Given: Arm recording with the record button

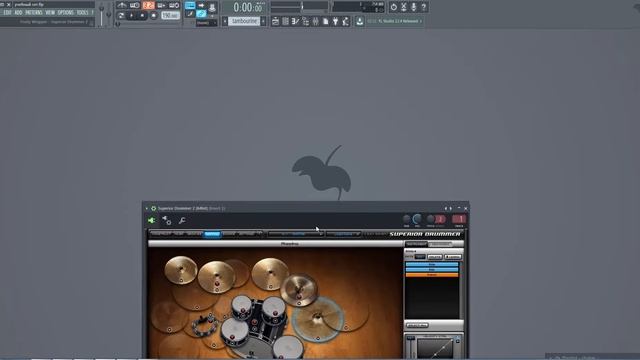Looking at the screenshot, I should coord(153,16).
